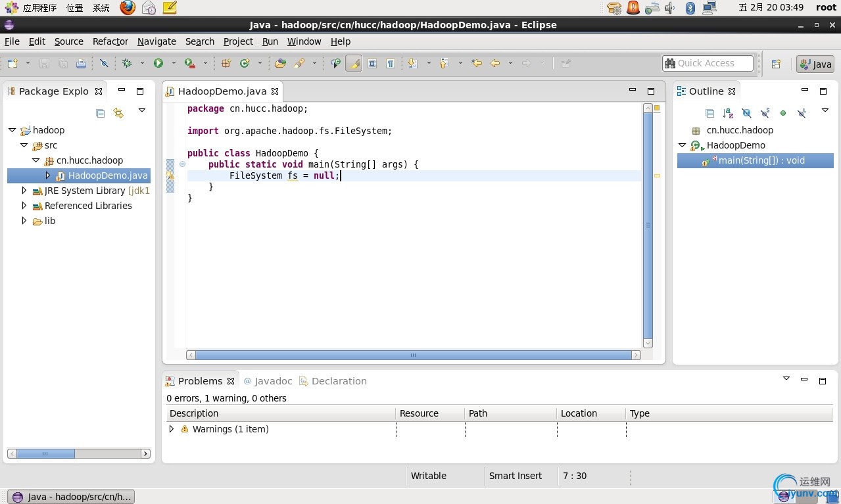Image resolution: width=841 pixels, height=504 pixels.
Task: Collapse All in Outline view
Action: [709, 113]
